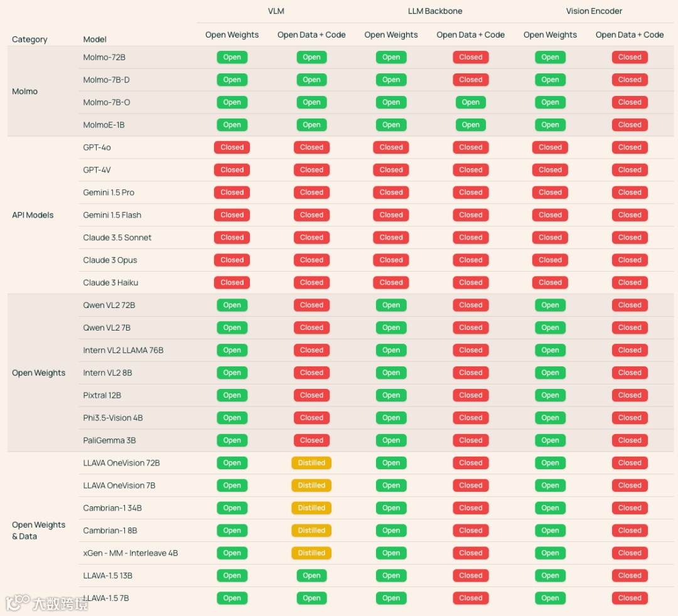The height and width of the screenshot is (616, 678).
Task: Click the Molmo category label
Action: click(24, 91)
